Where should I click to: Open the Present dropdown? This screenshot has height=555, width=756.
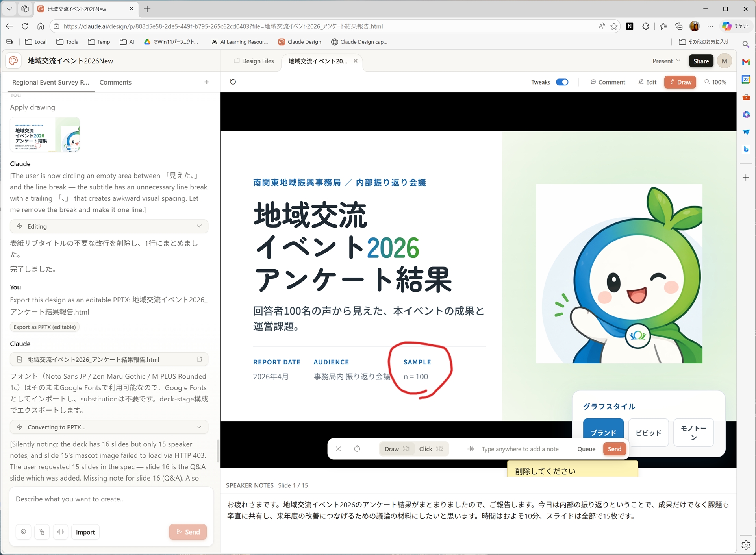(666, 61)
